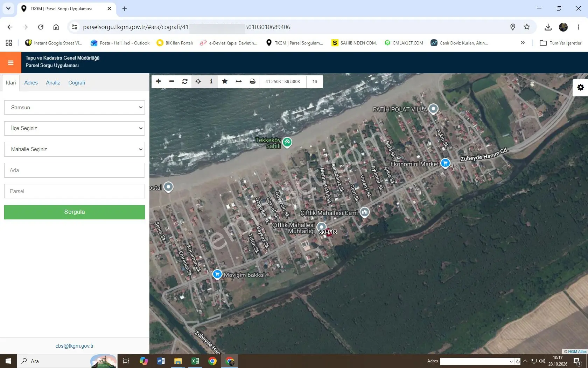Click the Tekkeköy Sahili map marker

pyautogui.click(x=287, y=142)
